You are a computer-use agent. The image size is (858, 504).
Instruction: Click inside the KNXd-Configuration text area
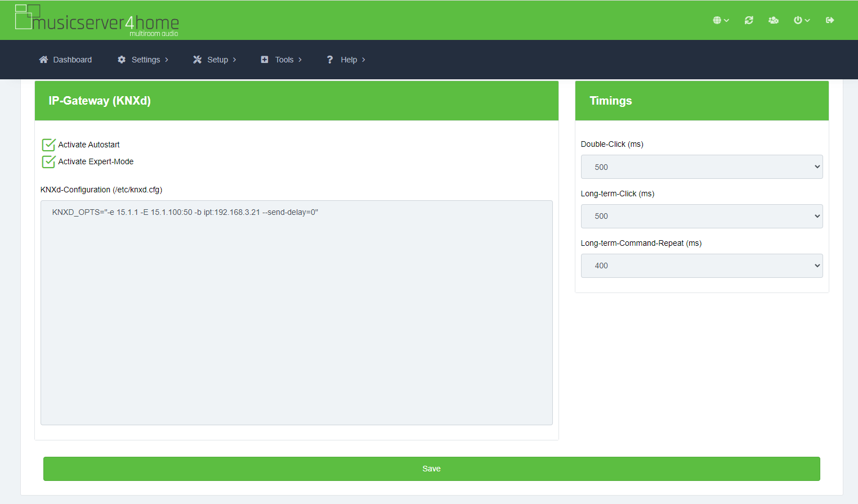tap(297, 313)
